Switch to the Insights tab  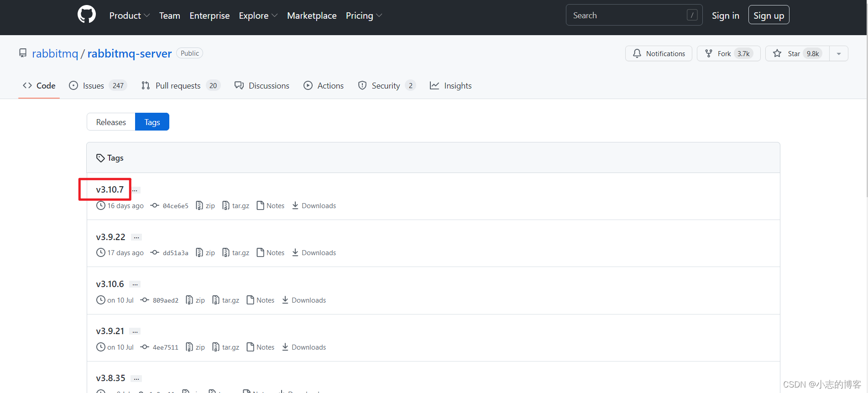[x=451, y=85]
